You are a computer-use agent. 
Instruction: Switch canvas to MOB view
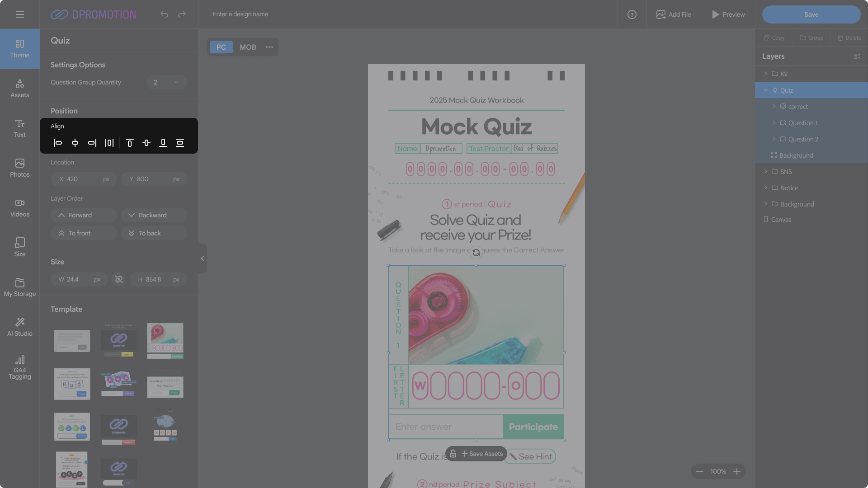tap(248, 47)
